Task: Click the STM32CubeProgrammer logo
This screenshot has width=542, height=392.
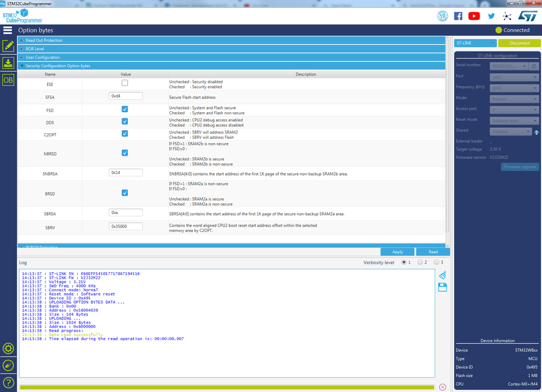Action: [22, 16]
